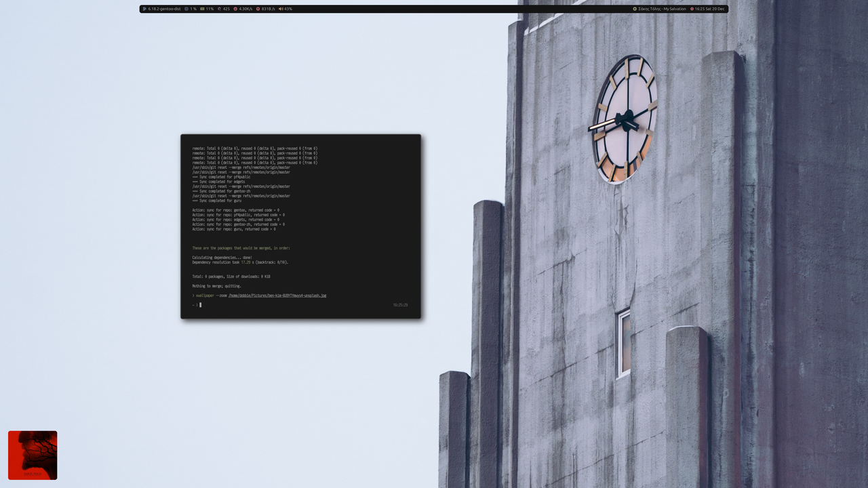Open the calendar from the date and time display
The height and width of the screenshot is (488, 868).
(709, 9)
